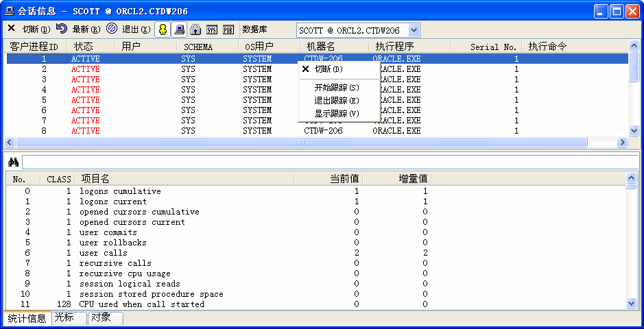Click the SYS toolbar icon
This screenshot has width=644, height=329.
pyautogui.click(x=212, y=29)
